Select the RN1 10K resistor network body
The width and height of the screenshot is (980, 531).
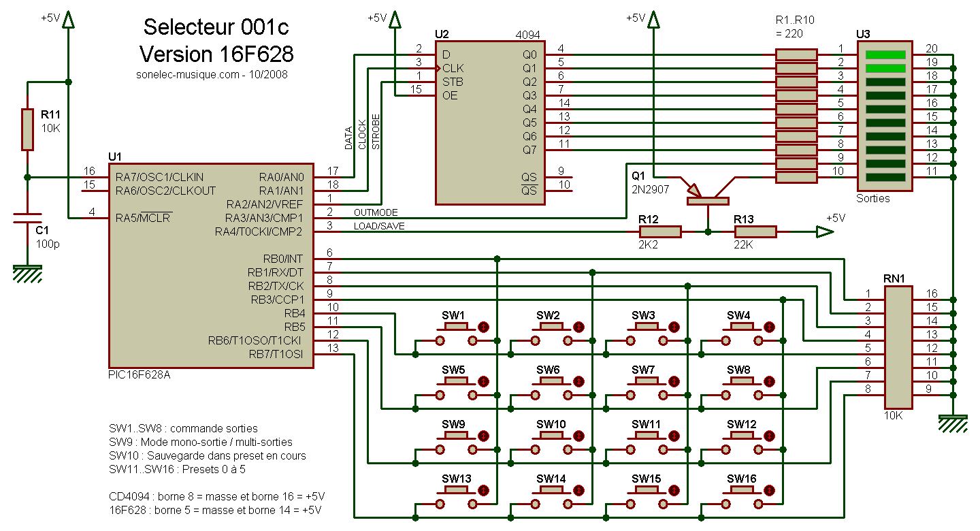[898, 347]
